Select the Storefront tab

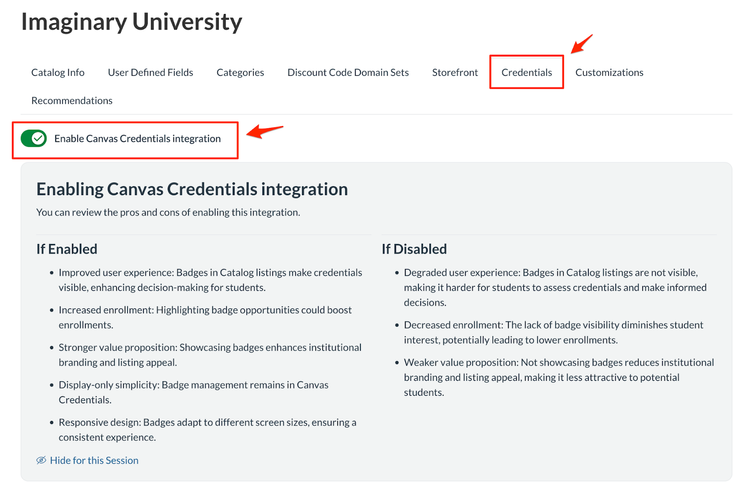pos(455,72)
